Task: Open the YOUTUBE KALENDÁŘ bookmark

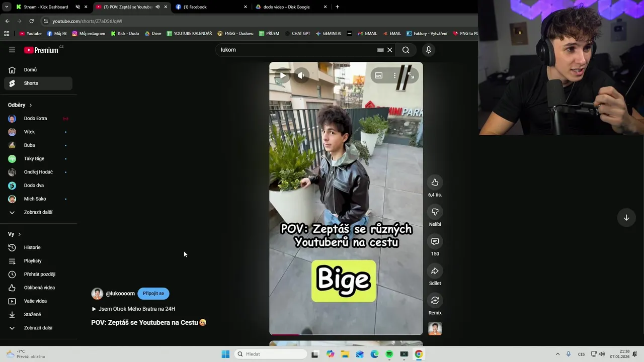Action: coord(189,34)
